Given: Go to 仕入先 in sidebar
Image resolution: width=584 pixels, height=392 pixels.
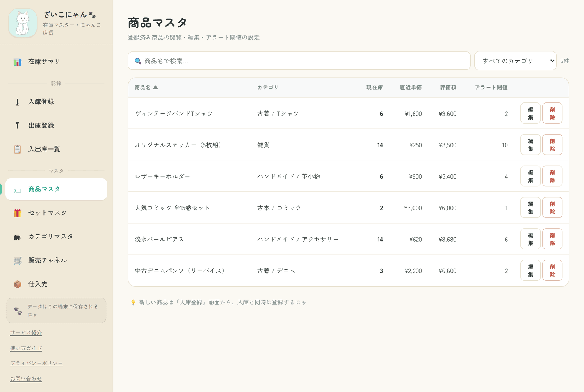Looking at the screenshot, I should click(x=56, y=284).
